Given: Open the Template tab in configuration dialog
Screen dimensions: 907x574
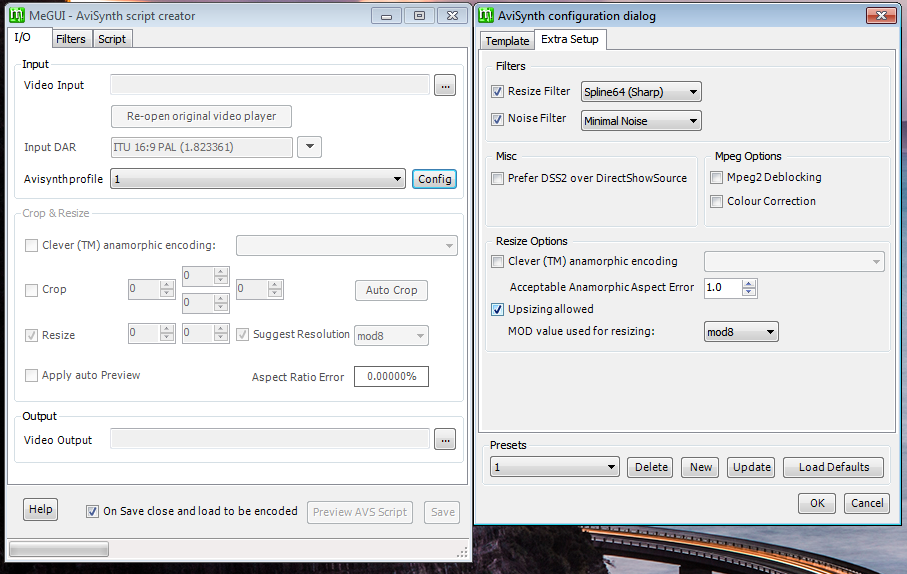Looking at the screenshot, I should pyautogui.click(x=507, y=41).
